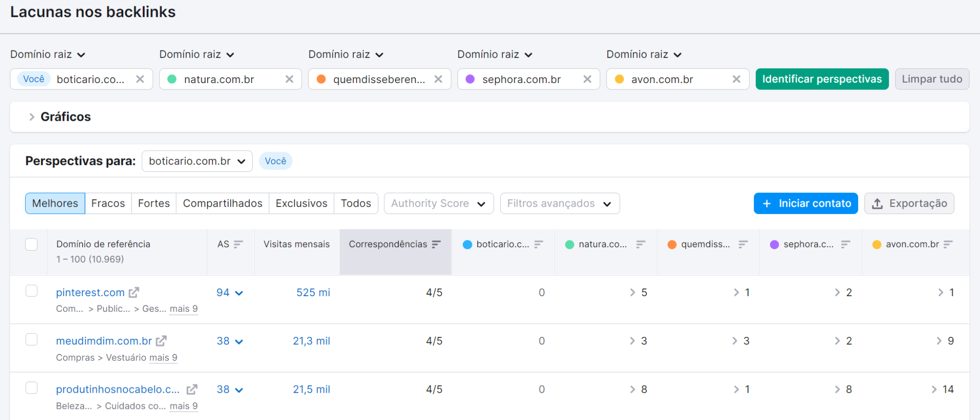Click Identificar perspectivas button
This screenshot has height=420, width=980.
pos(822,79)
